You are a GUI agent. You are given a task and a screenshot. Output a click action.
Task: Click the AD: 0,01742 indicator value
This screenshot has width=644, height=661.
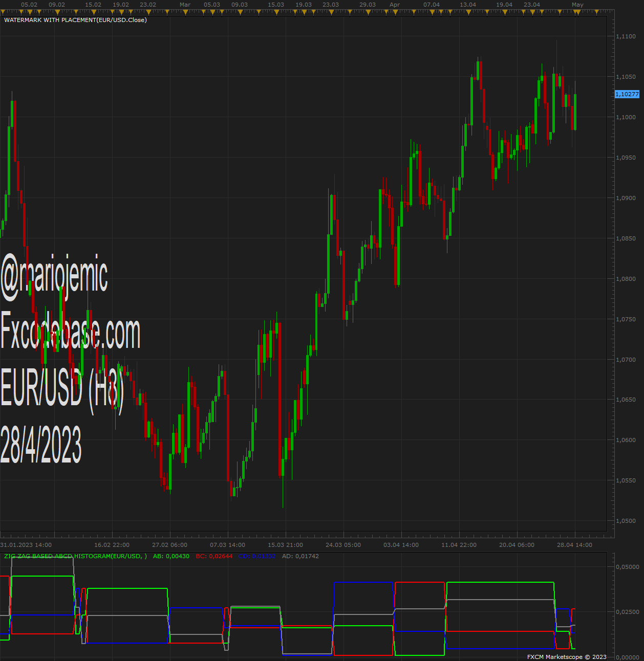point(300,556)
